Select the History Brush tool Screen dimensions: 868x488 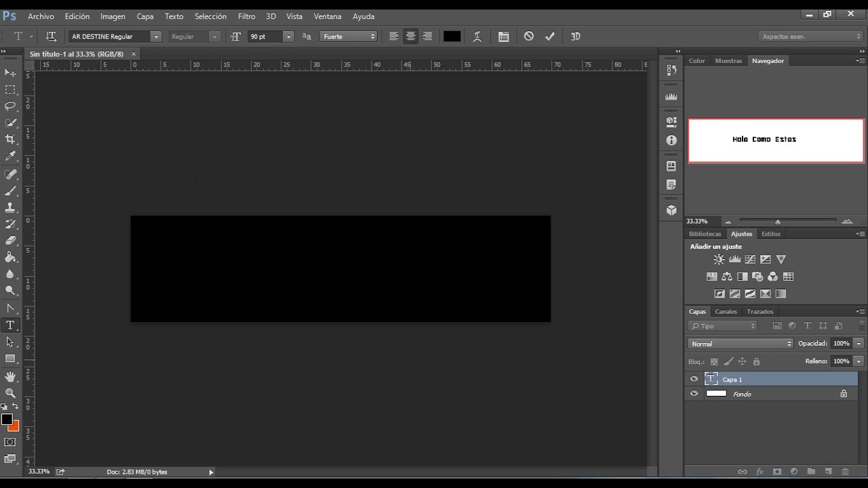tap(10, 224)
